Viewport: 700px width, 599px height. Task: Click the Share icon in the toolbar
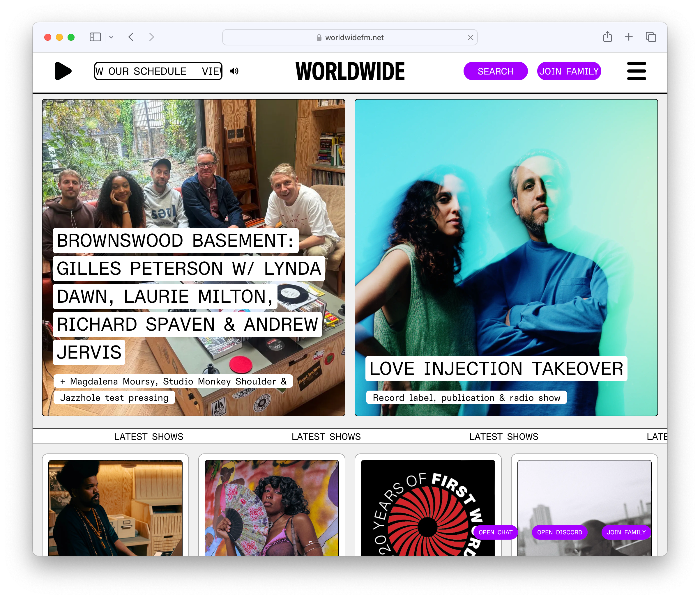(x=607, y=36)
